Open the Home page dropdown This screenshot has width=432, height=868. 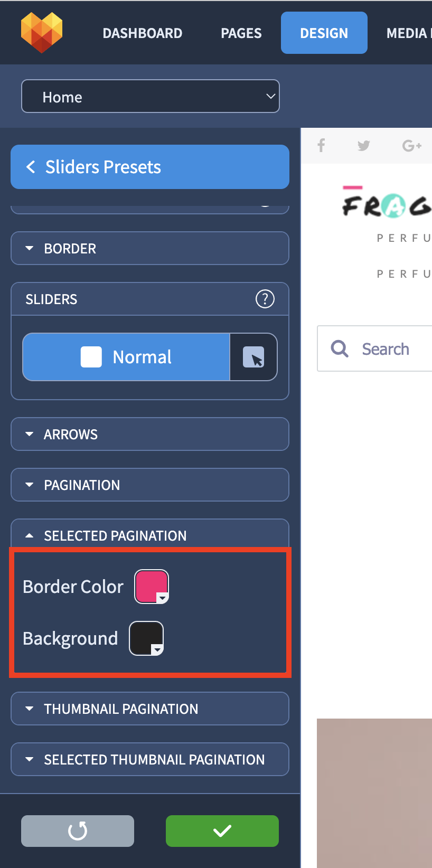[151, 96]
